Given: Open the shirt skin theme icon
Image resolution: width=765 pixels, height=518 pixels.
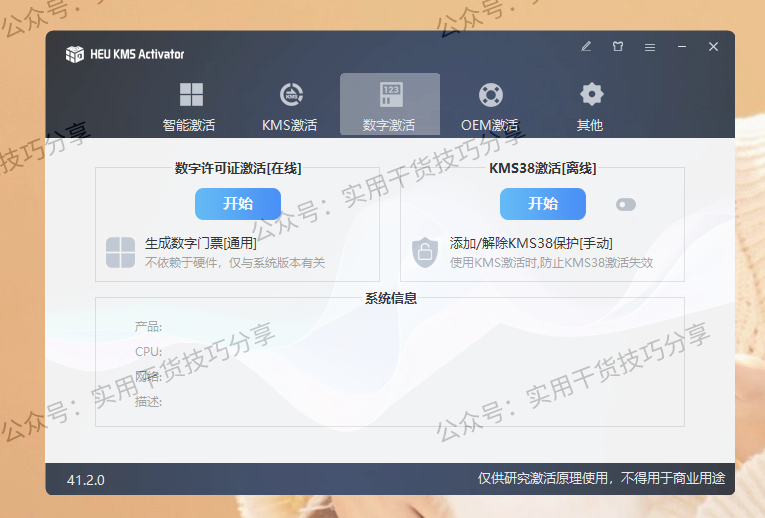Looking at the screenshot, I should [618, 46].
